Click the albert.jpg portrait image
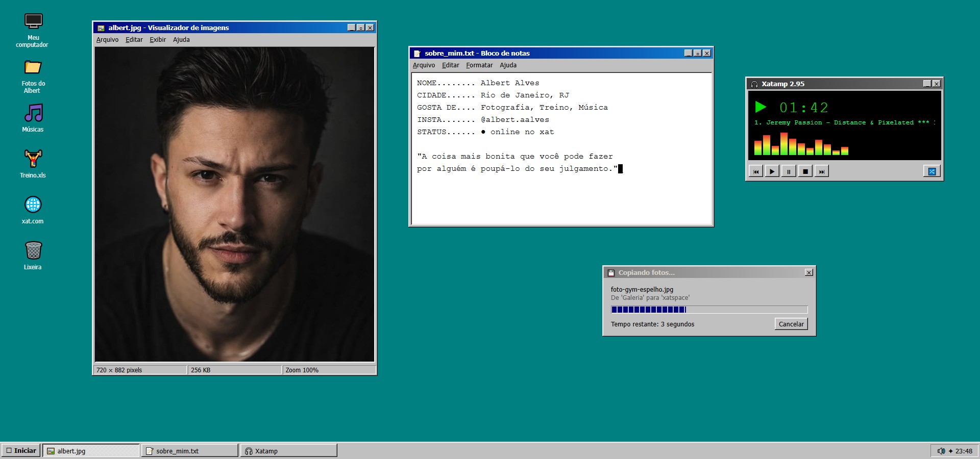Viewport: 980px width, 459px height. pyautogui.click(x=235, y=205)
